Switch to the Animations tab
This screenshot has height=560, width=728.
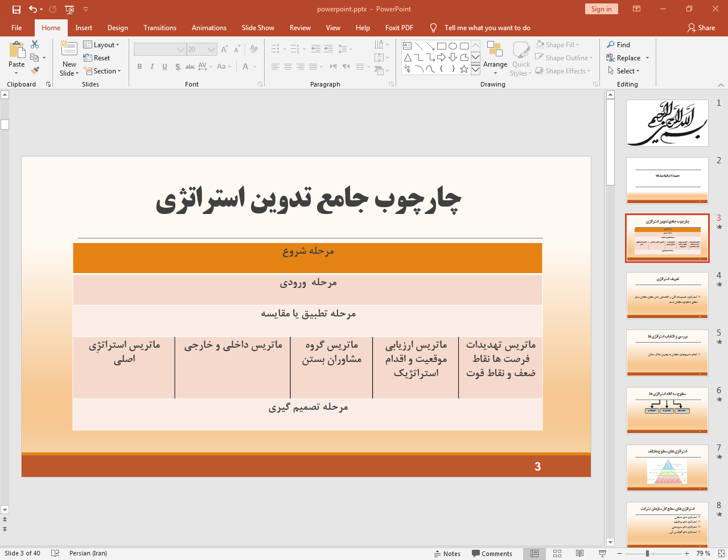(209, 28)
